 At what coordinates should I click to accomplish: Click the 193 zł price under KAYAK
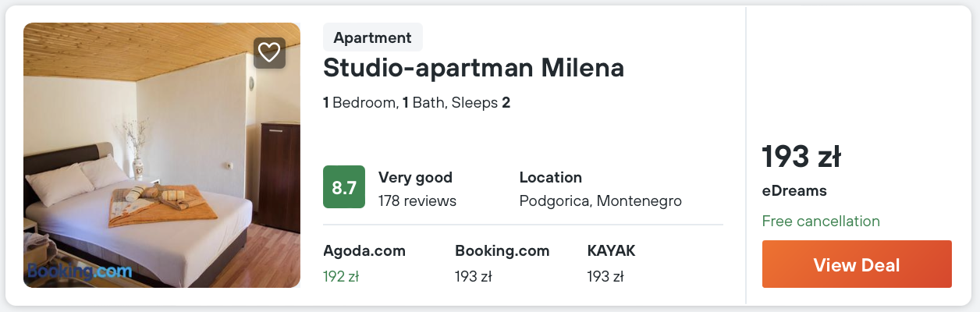pos(605,276)
